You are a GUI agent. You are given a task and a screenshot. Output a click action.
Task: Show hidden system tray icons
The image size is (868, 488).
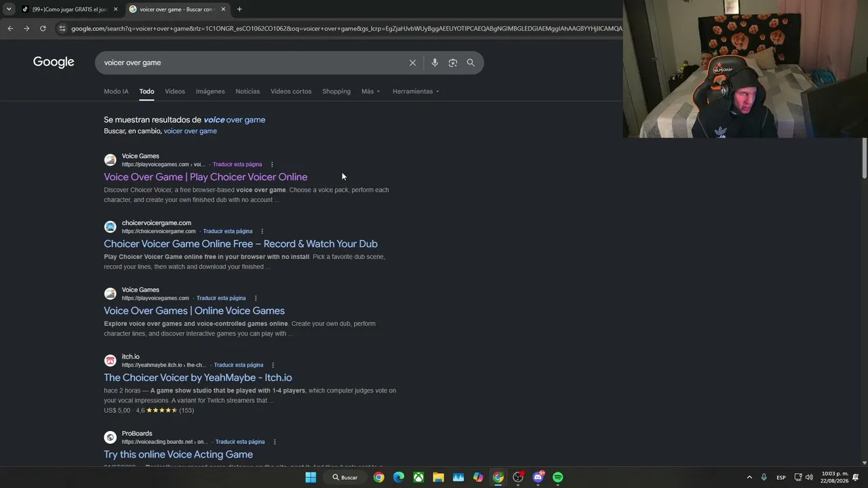coord(749,477)
